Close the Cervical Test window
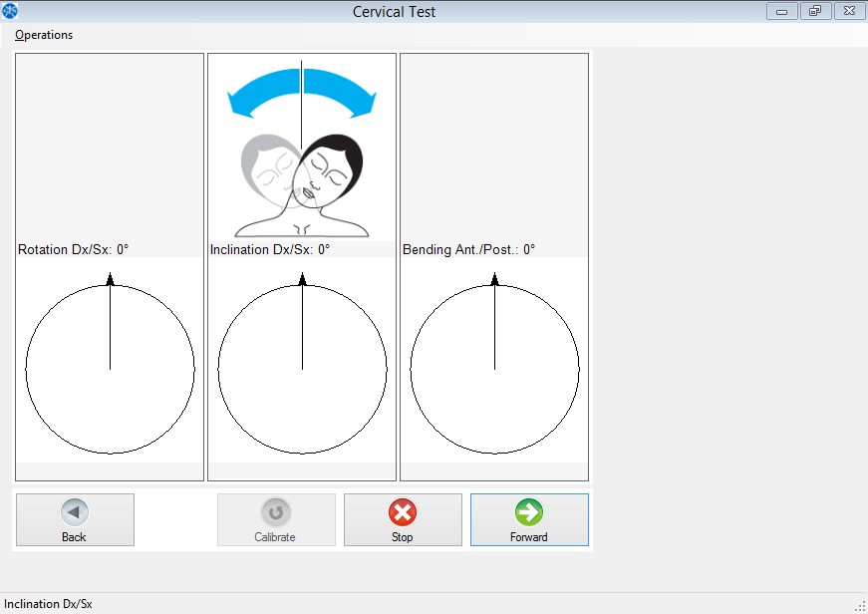Screen dimensions: 868x614 point(850,11)
